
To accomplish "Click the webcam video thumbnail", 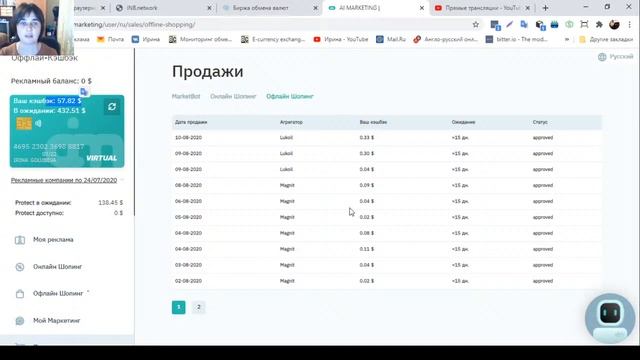I will pyautogui.click(x=37, y=27).
